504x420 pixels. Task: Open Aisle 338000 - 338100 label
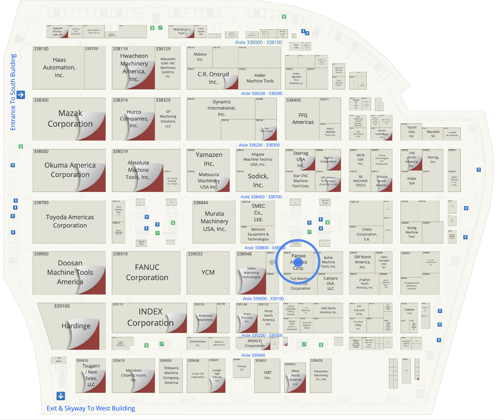[258, 42]
